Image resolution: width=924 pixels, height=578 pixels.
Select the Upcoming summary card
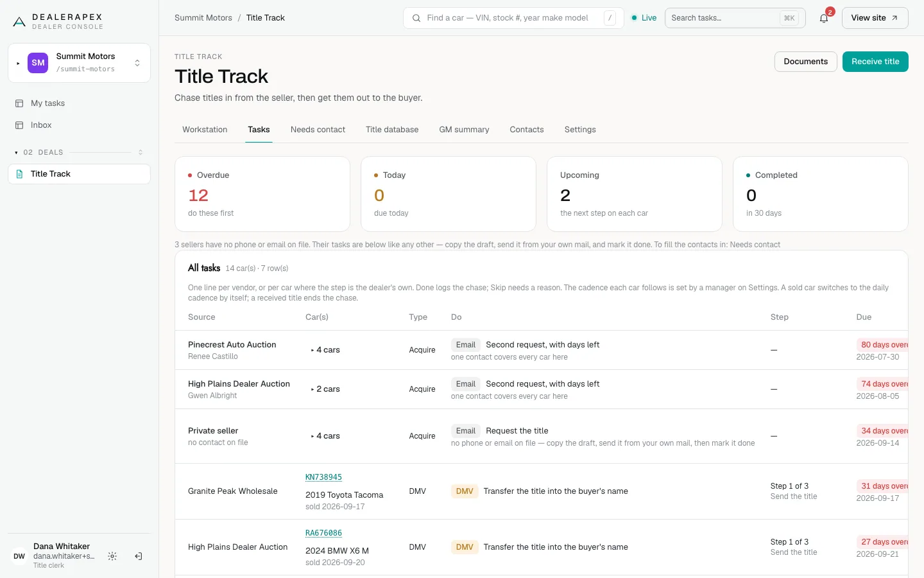(x=635, y=194)
